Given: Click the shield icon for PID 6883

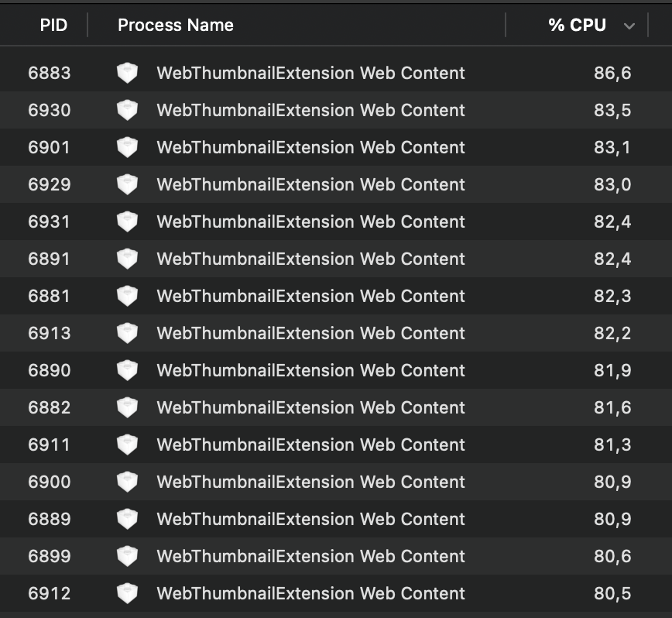Looking at the screenshot, I should click(127, 73).
